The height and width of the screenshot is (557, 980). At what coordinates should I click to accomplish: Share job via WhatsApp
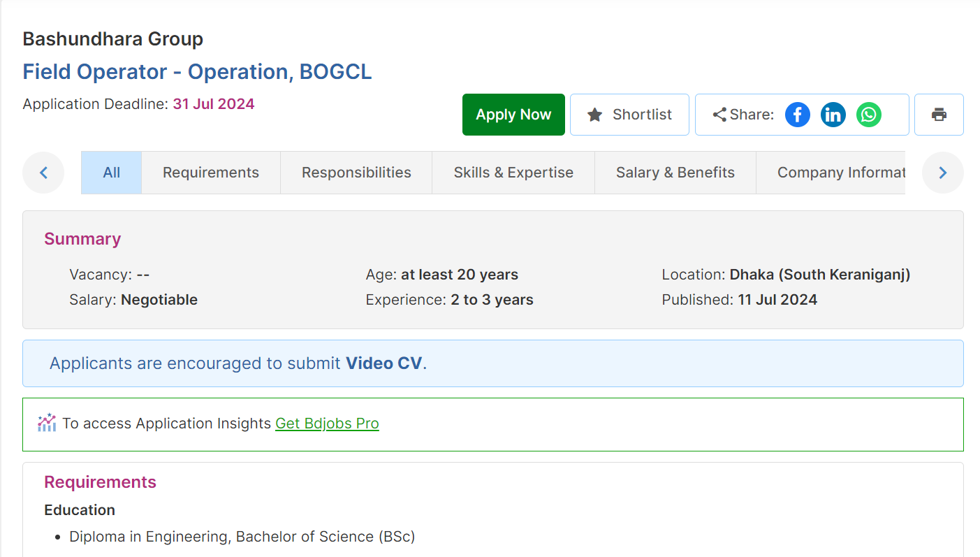(869, 115)
